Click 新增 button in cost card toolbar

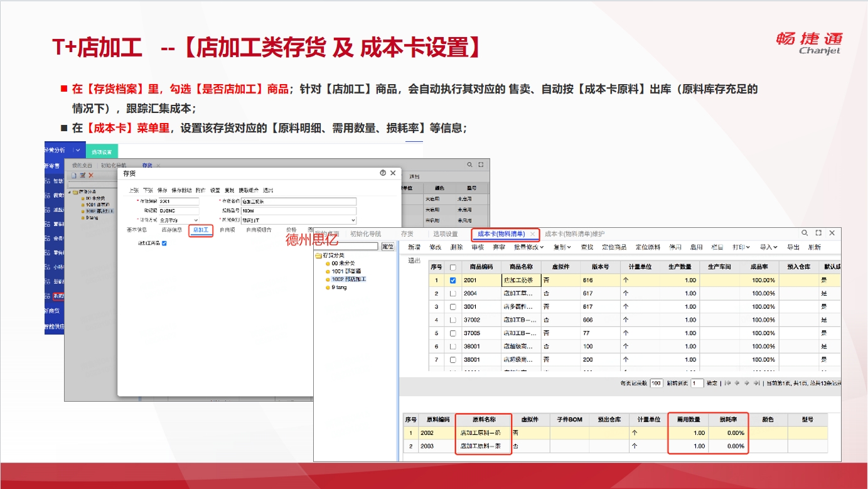414,247
